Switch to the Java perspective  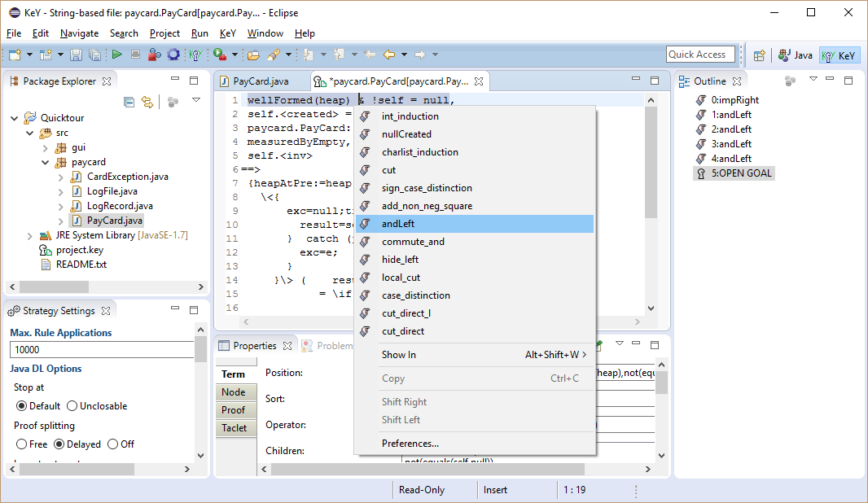(x=796, y=55)
